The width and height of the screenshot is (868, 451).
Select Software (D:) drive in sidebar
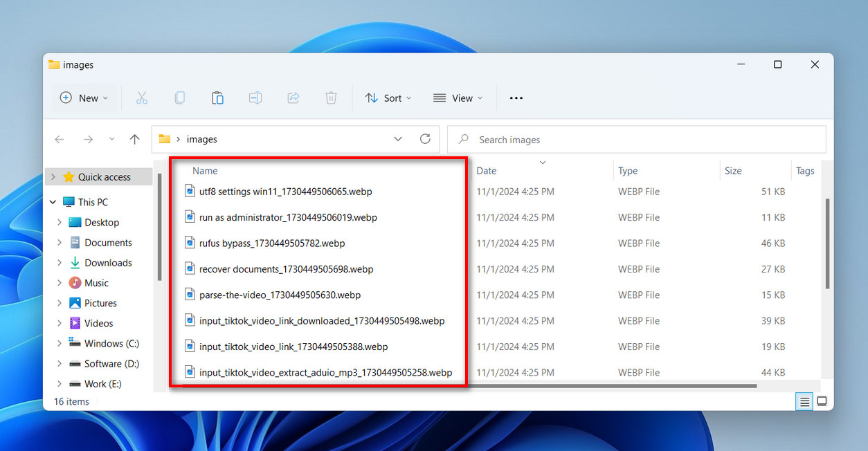click(x=111, y=364)
